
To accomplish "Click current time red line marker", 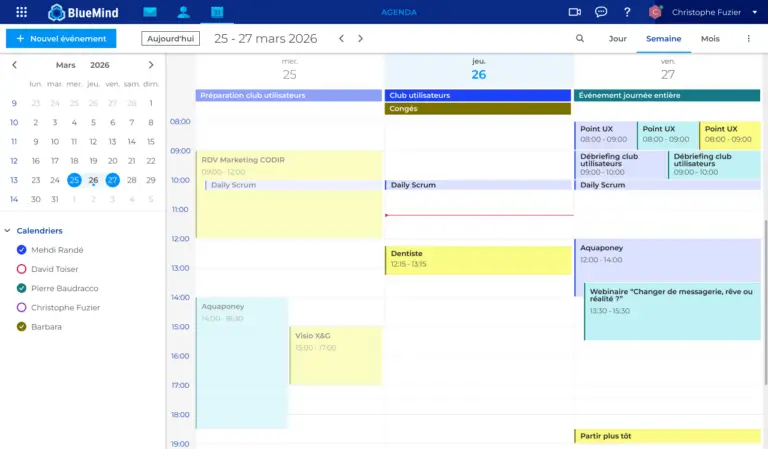I will coord(479,215).
